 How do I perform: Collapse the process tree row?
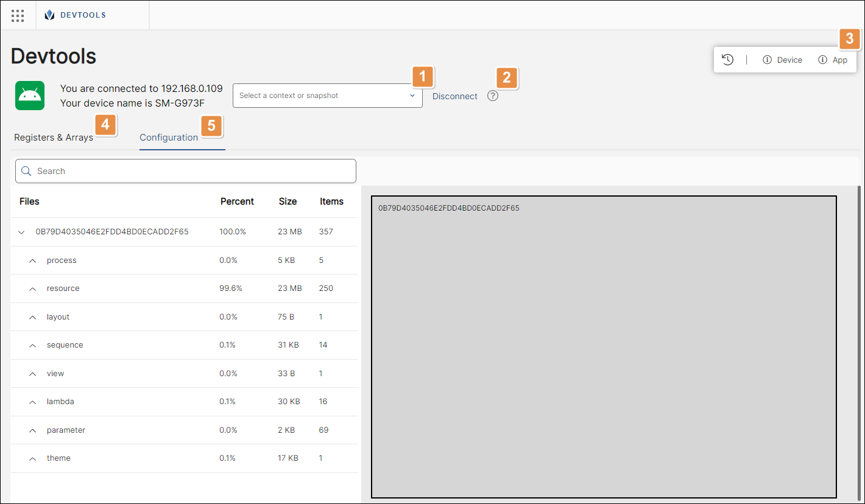pyautogui.click(x=32, y=260)
